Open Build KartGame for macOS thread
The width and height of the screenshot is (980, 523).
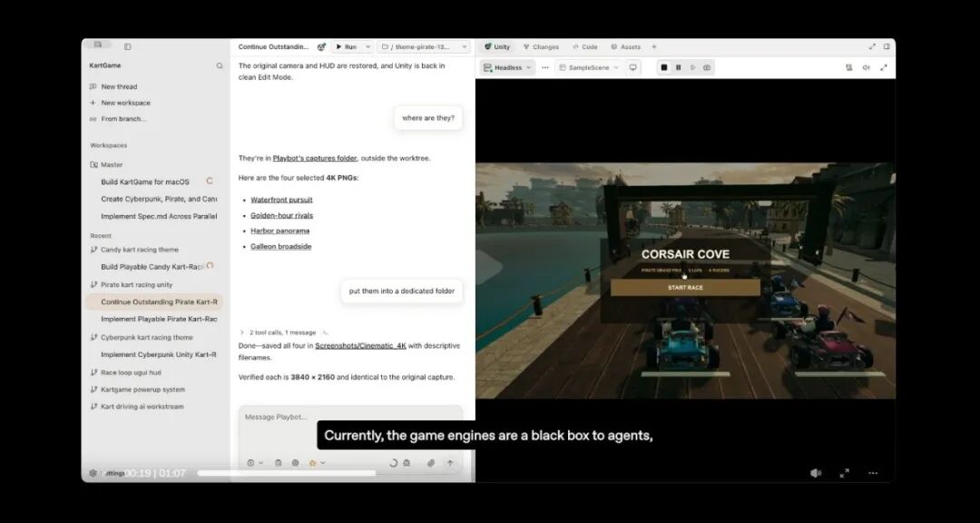tap(145, 182)
